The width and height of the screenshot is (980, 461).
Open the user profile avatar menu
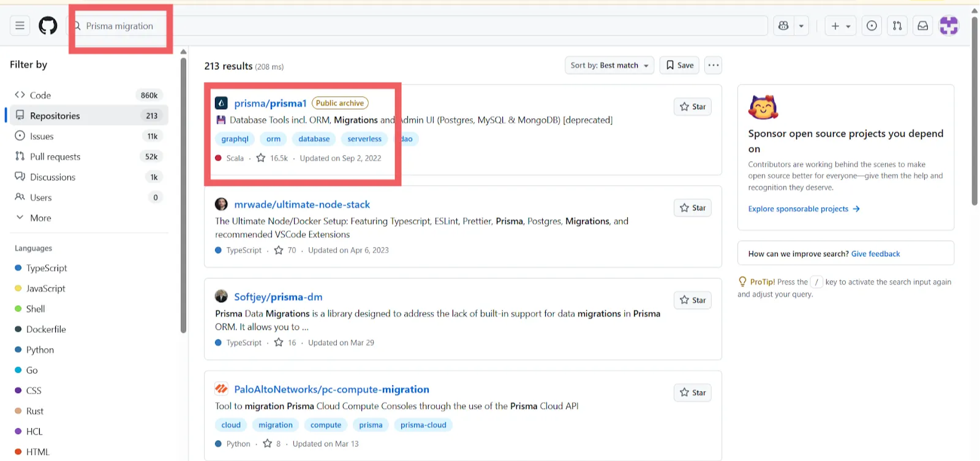[x=949, y=26]
